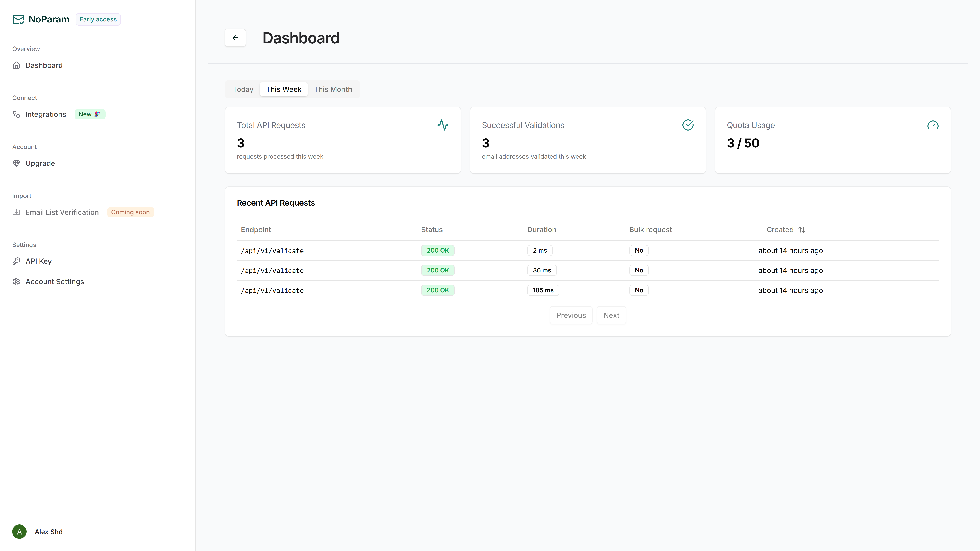Switch to the This Month tab
The image size is (980, 551).
tap(333, 89)
